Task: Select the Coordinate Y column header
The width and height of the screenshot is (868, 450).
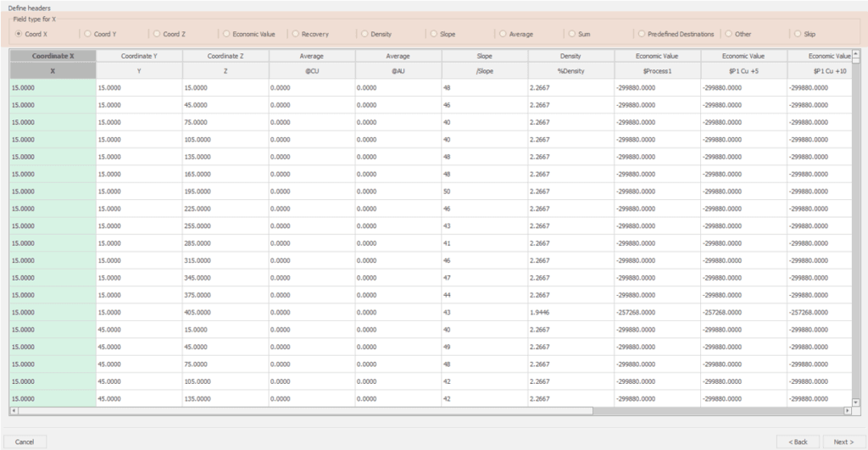Action: (139, 56)
